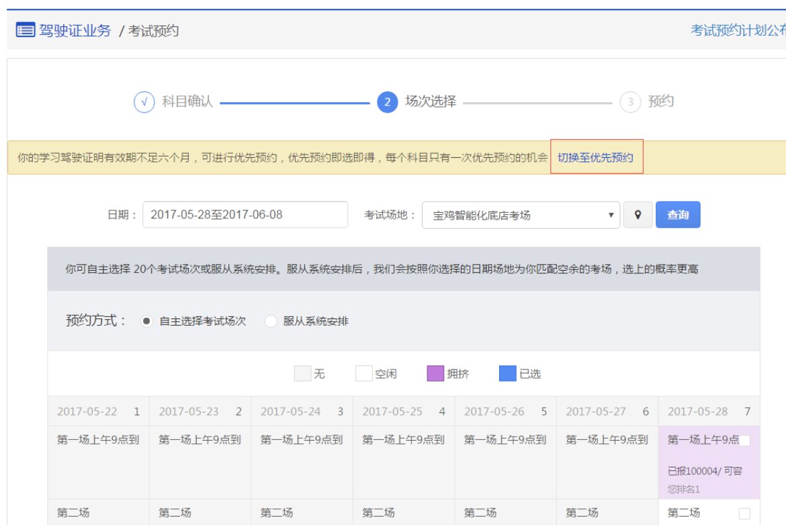The width and height of the screenshot is (786, 532).
Task: Click the step 2 场次选择 circle
Action: 387,102
